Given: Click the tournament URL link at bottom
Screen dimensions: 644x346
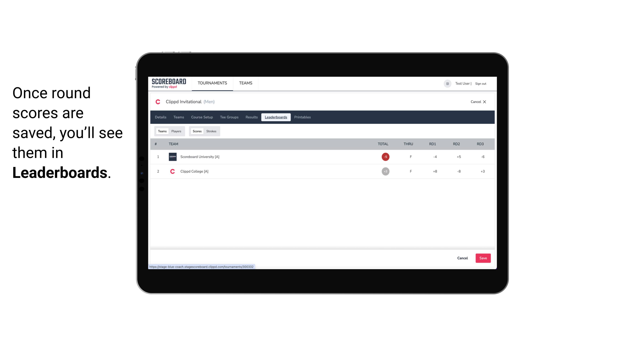Looking at the screenshot, I should point(201,267).
